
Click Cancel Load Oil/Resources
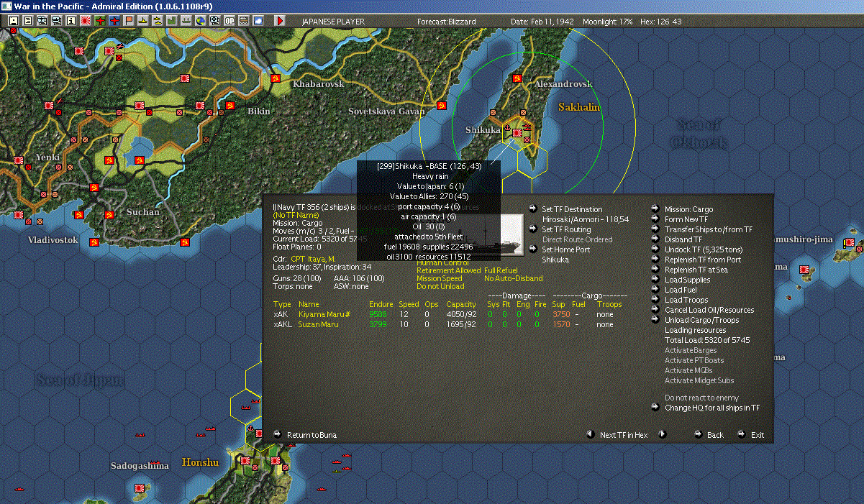coord(709,310)
